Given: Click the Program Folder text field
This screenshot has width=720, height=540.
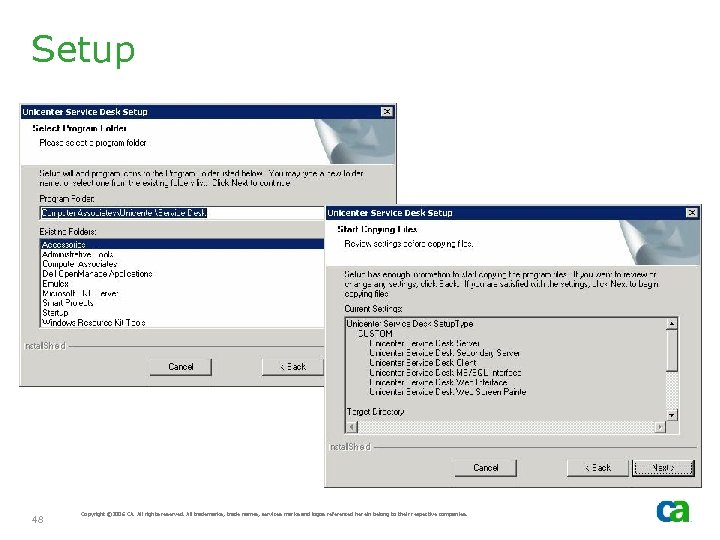Looking at the screenshot, I should tap(182, 213).
